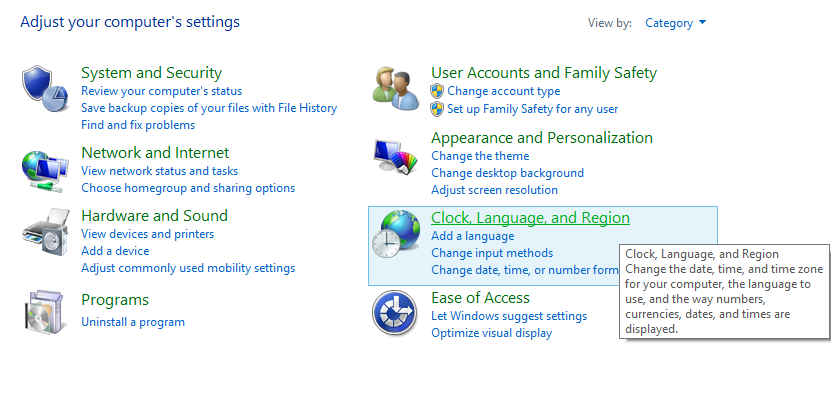Open the System and Security category
This screenshot has width=831, height=402.
tap(151, 73)
